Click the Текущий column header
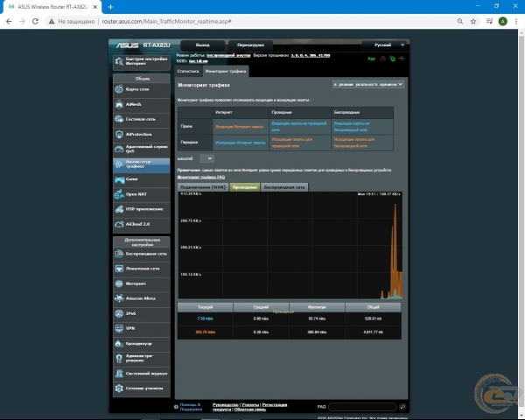 click(205, 307)
